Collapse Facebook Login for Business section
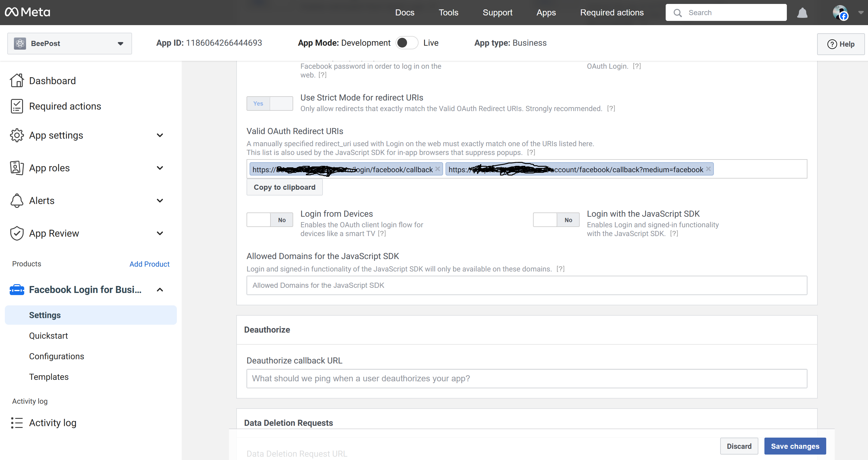The image size is (868, 460). coord(160,290)
